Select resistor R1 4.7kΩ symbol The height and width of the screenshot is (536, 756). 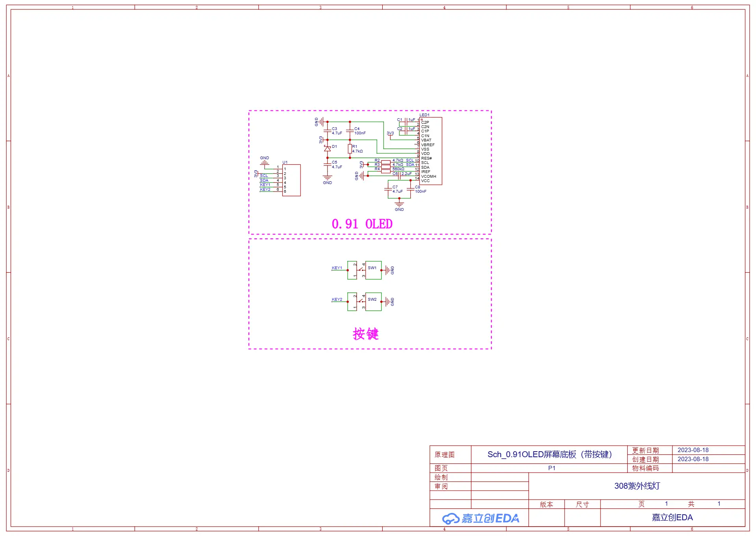[x=350, y=149]
